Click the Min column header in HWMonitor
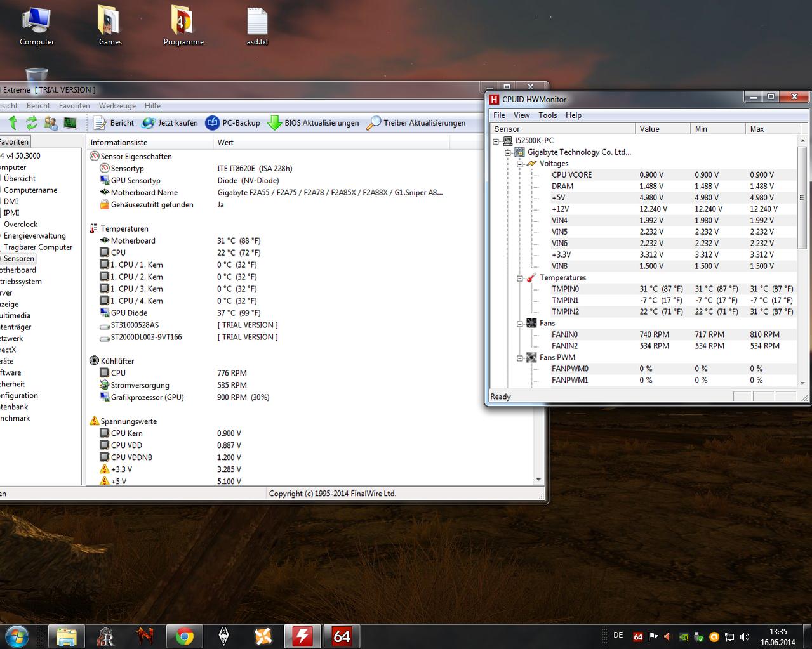This screenshot has height=649, width=812. point(718,129)
